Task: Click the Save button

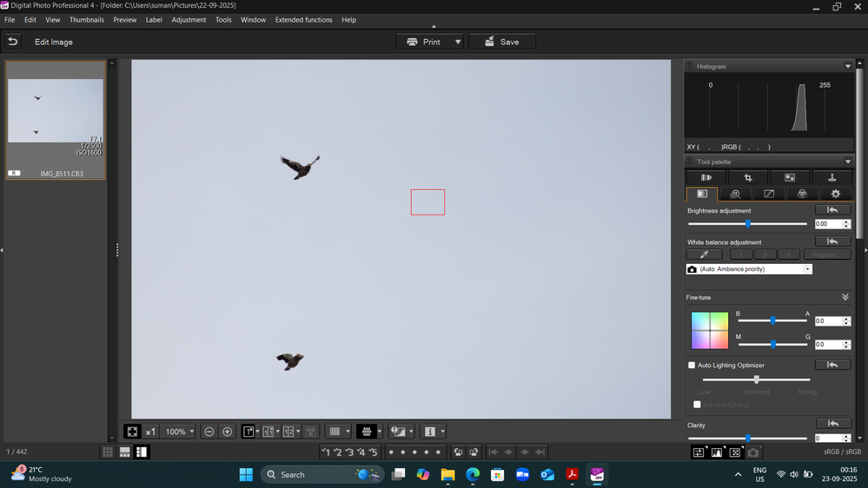Action: (x=502, y=42)
